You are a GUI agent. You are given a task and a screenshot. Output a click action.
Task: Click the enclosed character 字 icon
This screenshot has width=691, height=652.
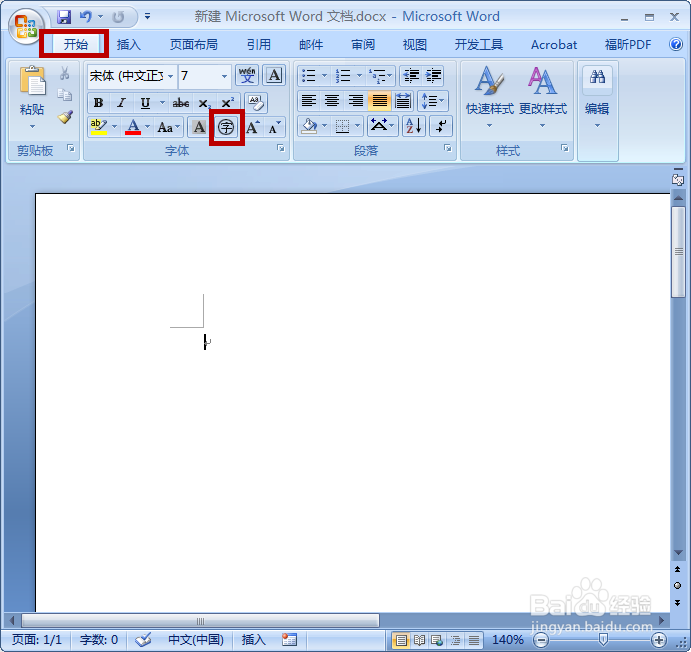227,127
